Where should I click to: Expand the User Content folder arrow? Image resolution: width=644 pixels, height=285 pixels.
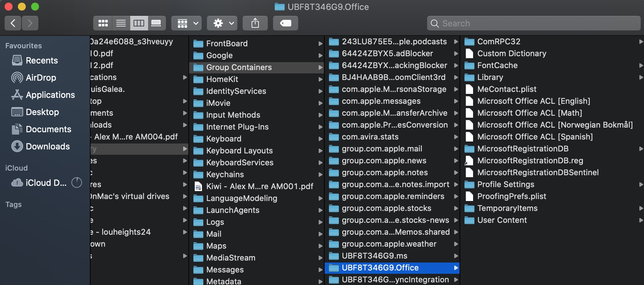641,220
